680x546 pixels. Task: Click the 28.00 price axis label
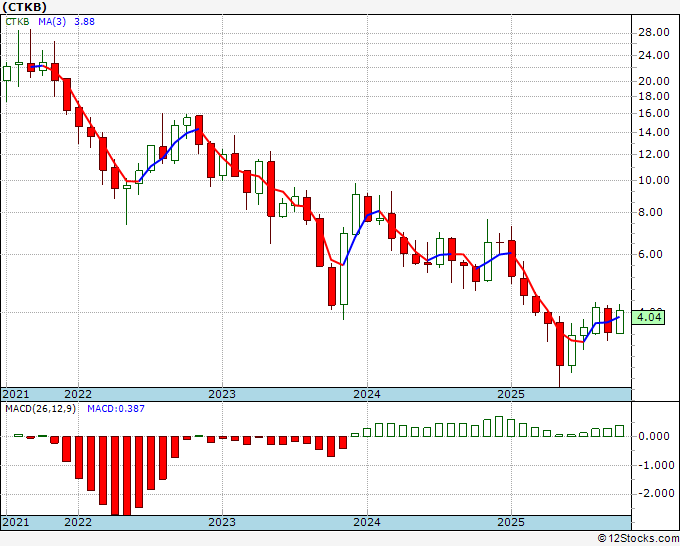(x=654, y=33)
